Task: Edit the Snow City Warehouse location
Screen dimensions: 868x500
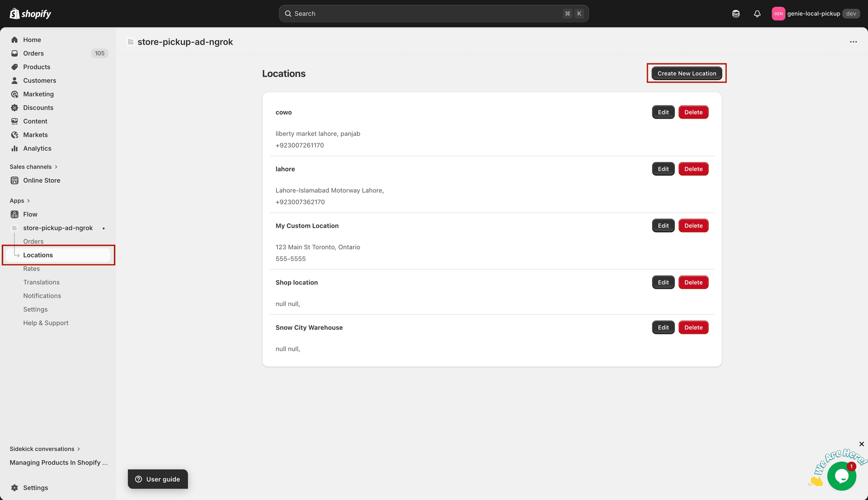Action: (663, 327)
